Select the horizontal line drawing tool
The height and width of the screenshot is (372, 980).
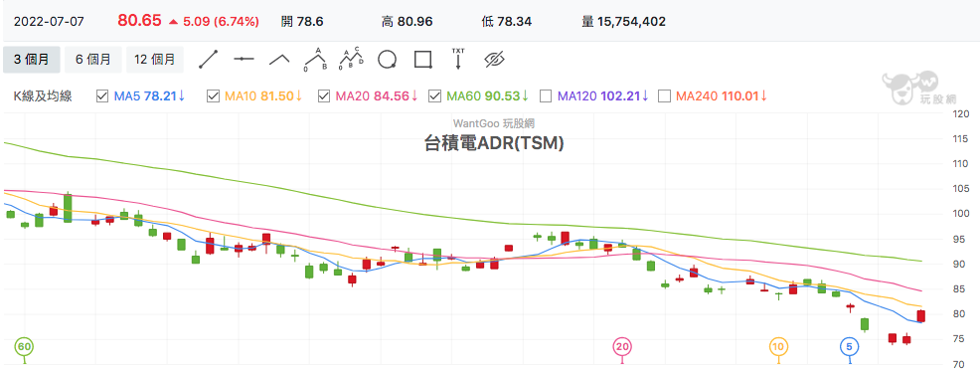point(244,60)
